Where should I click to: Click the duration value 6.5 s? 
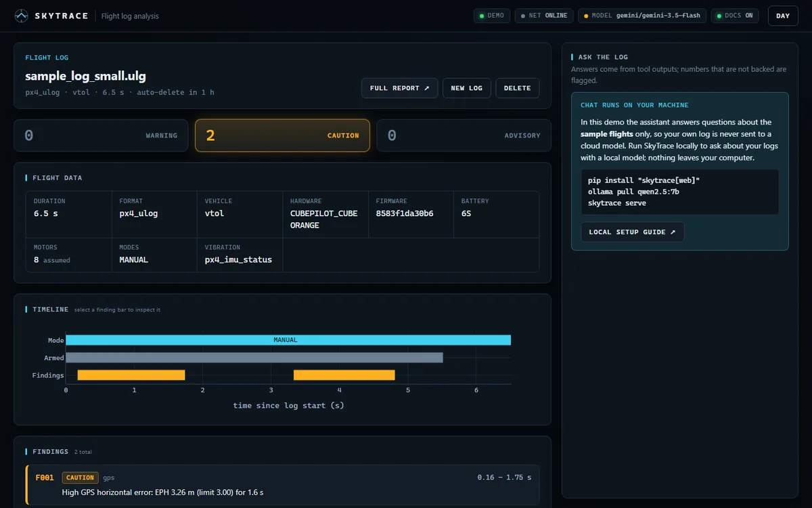coord(46,213)
